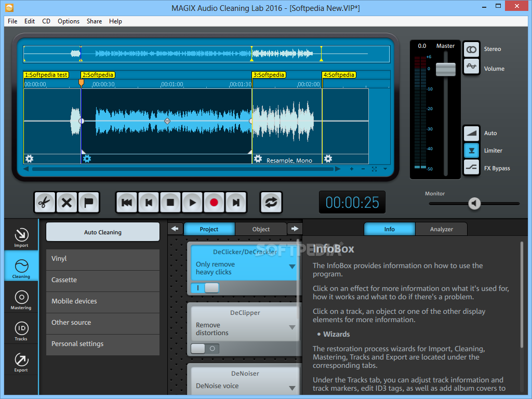Zoom out waveform with minus icon

pos(363,169)
